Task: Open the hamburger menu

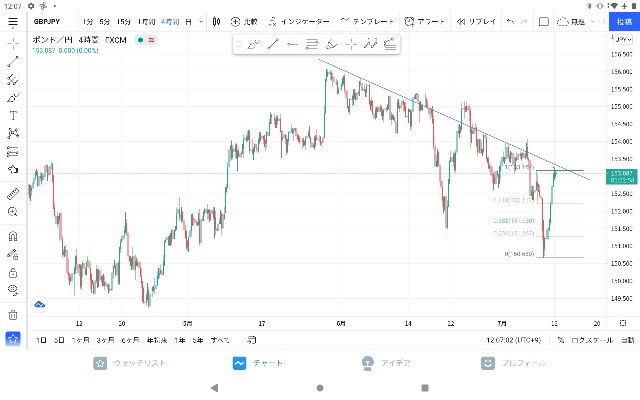Action: 13,22
